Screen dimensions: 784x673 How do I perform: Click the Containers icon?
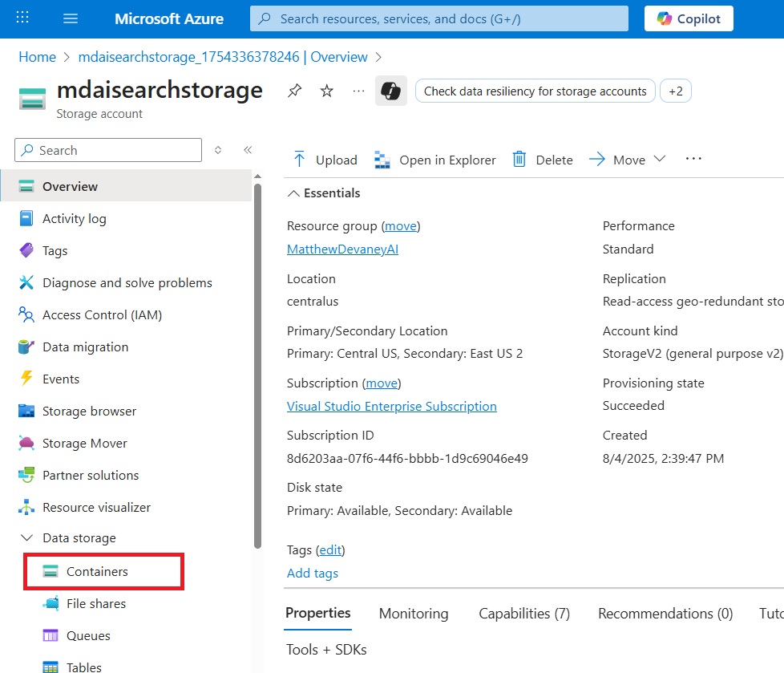pyautogui.click(x=51, y=571)
